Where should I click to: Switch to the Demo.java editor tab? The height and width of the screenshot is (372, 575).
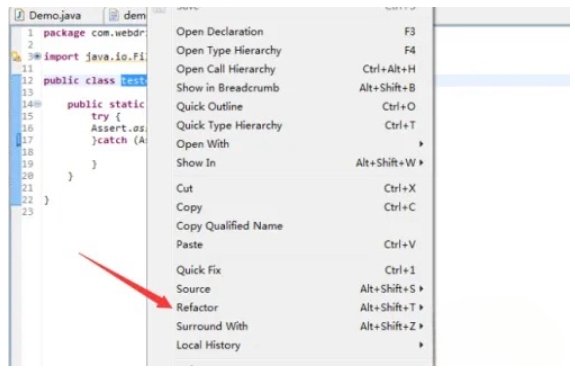pos(55,15)
